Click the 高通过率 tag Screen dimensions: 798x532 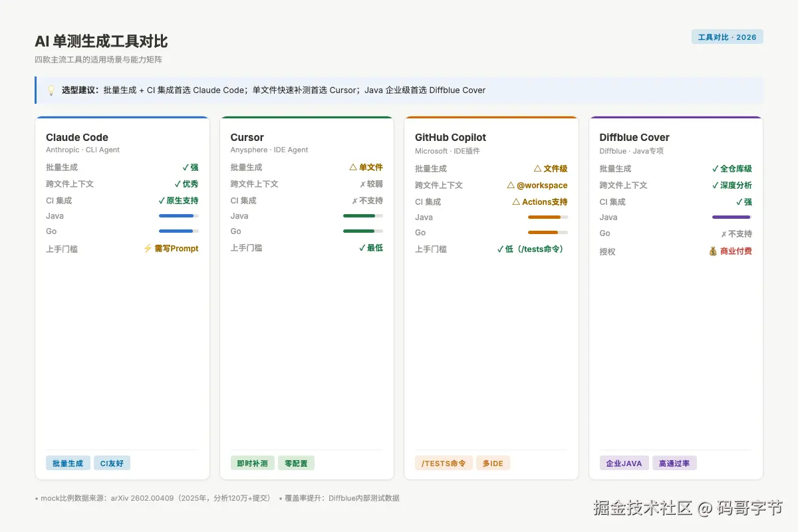(x=674, y=464)
